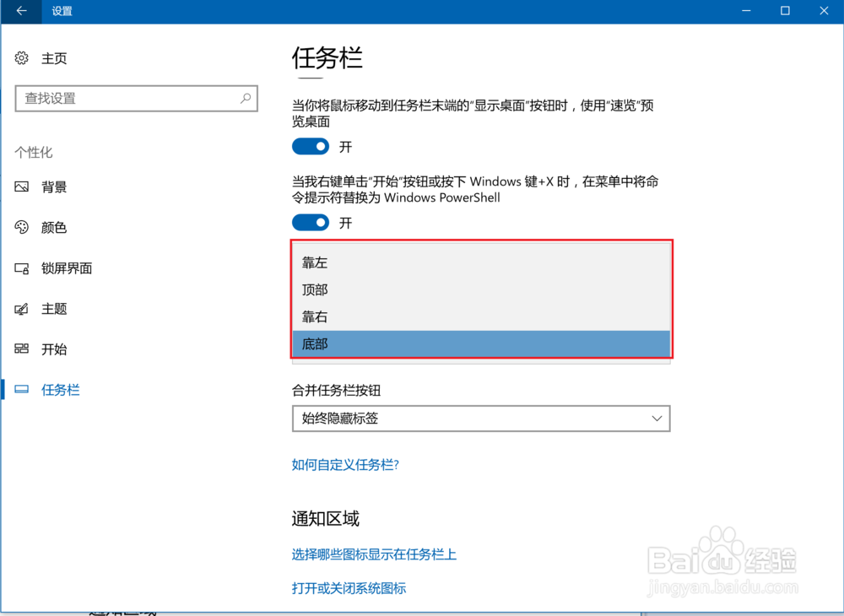This screenshot has width=844, height=616.
Task: Select 靠左 highlighted option in the list
Action: [315, 262]
